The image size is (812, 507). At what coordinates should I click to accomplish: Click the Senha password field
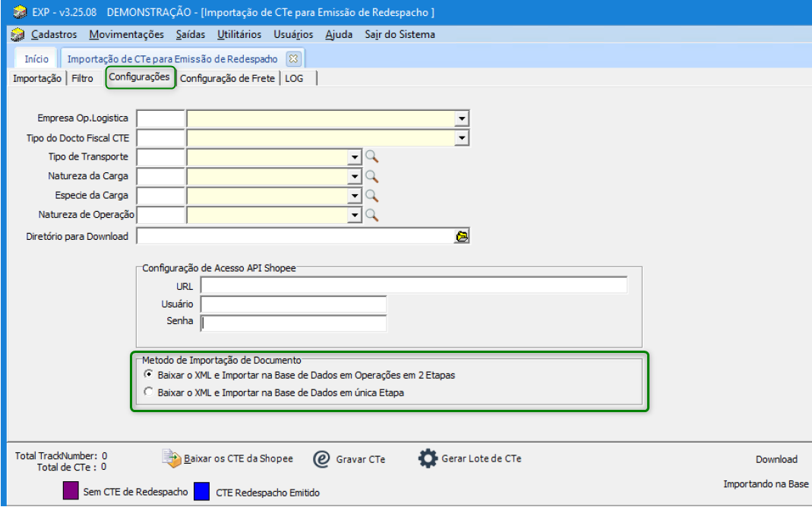[293, 323]
